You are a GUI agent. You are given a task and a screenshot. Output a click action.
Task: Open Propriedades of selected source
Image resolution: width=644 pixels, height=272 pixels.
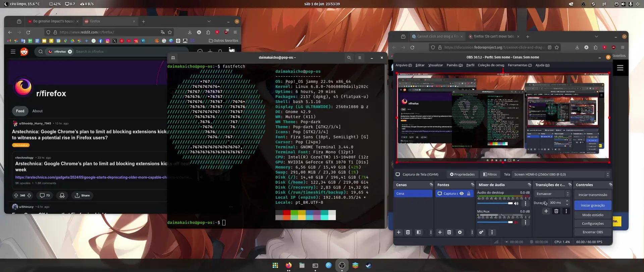[462, 174]
